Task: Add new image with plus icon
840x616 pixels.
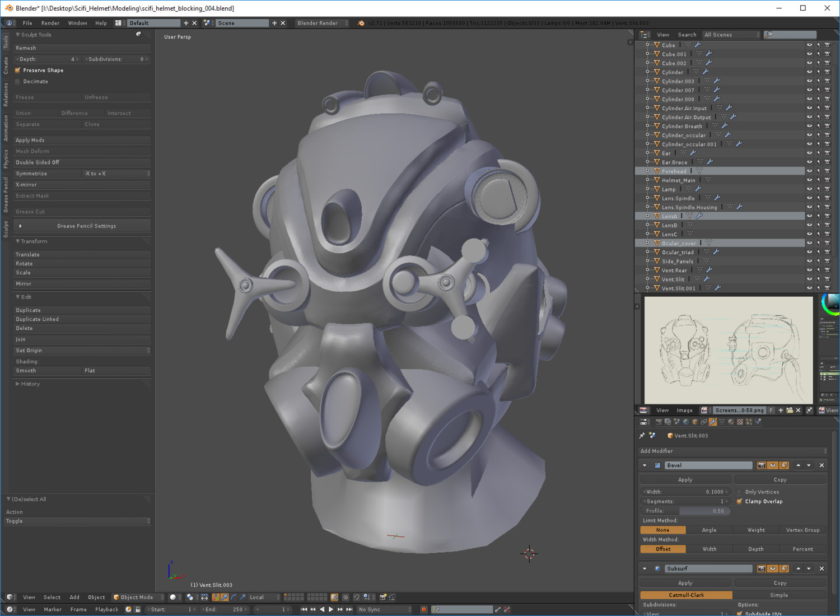Action: (x=781, y=410)
